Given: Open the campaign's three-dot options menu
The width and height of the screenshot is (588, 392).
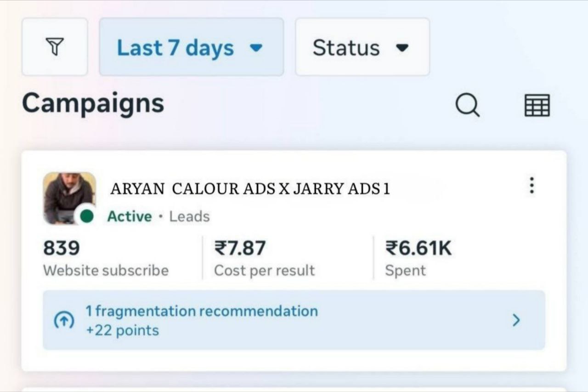Looking at the screenshot, I should pyautogui.click(x=531, y=185).
